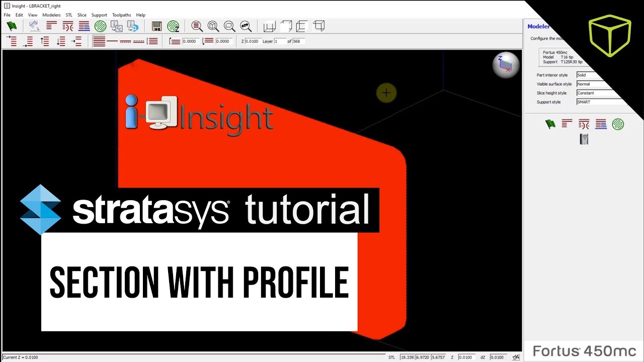The height and width of the screenshot is (362, 644).
Task: Click the support generation icon in the main toolbar
Action: tap(68, 26)
